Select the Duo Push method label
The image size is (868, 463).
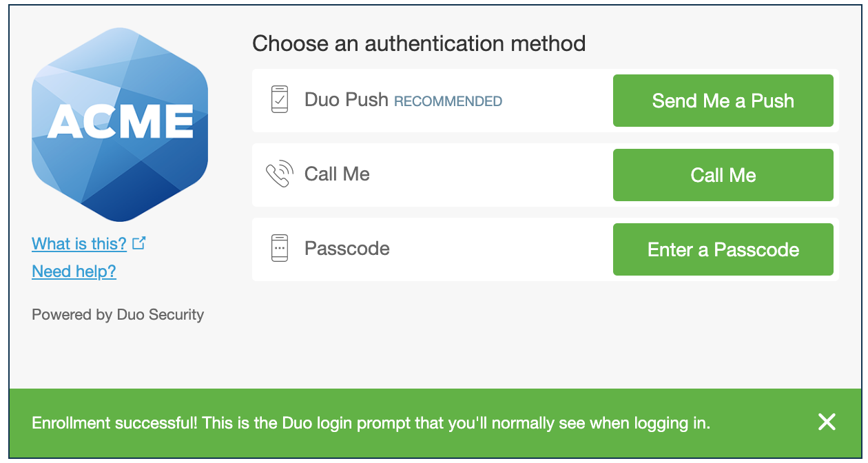(x=347, y=100)
